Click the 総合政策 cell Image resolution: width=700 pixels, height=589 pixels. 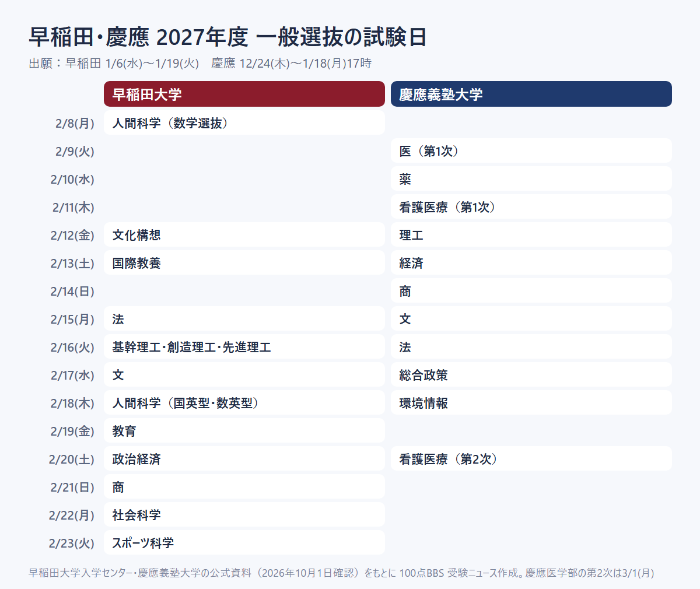click(531, 374)
